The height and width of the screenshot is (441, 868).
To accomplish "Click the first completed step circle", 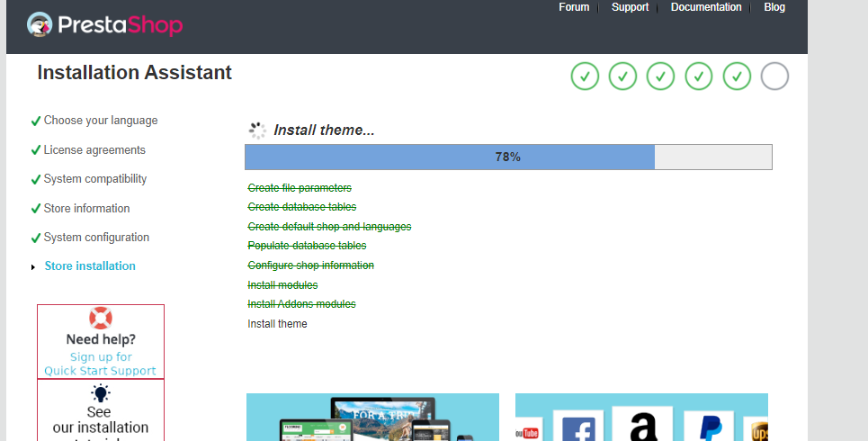I will 585,76.
